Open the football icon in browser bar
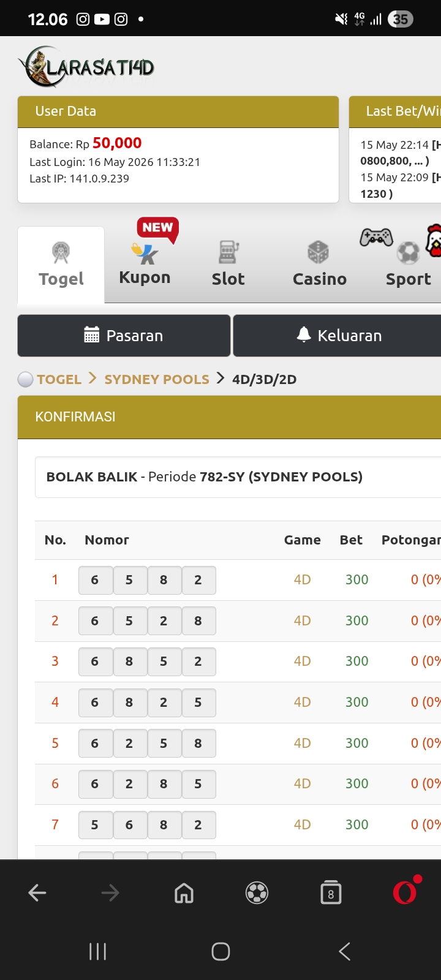This screenshot has height=980, width=441. pyautogui.click(x=257, y=893)
